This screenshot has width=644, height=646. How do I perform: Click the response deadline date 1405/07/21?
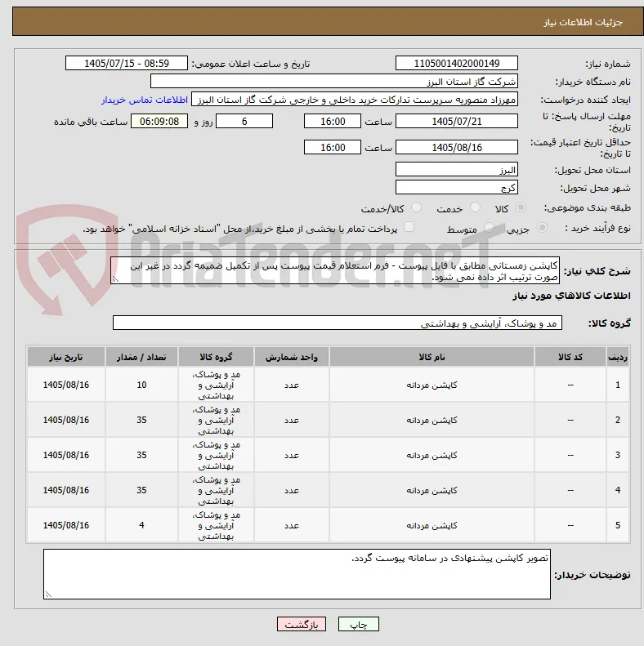[456, 121]
